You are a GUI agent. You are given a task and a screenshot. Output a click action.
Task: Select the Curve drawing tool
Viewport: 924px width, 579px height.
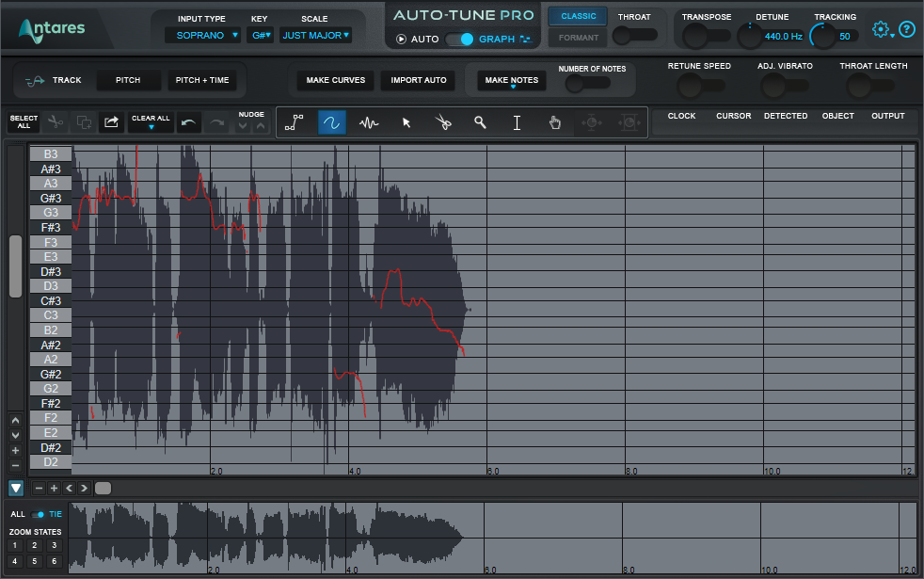click(332, 122)
